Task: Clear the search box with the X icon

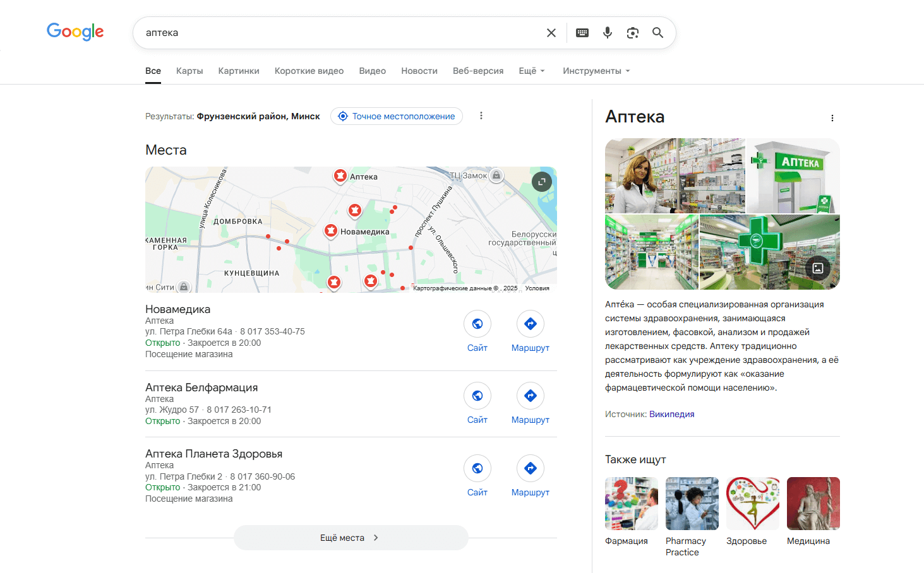Action: pyautogui.click(x=551, y=33)
